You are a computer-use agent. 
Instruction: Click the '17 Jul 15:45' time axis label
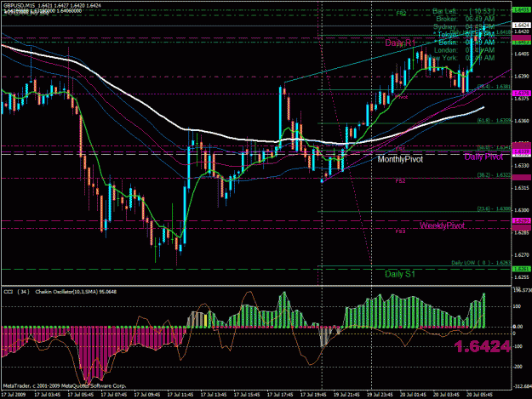click(247, 395)
